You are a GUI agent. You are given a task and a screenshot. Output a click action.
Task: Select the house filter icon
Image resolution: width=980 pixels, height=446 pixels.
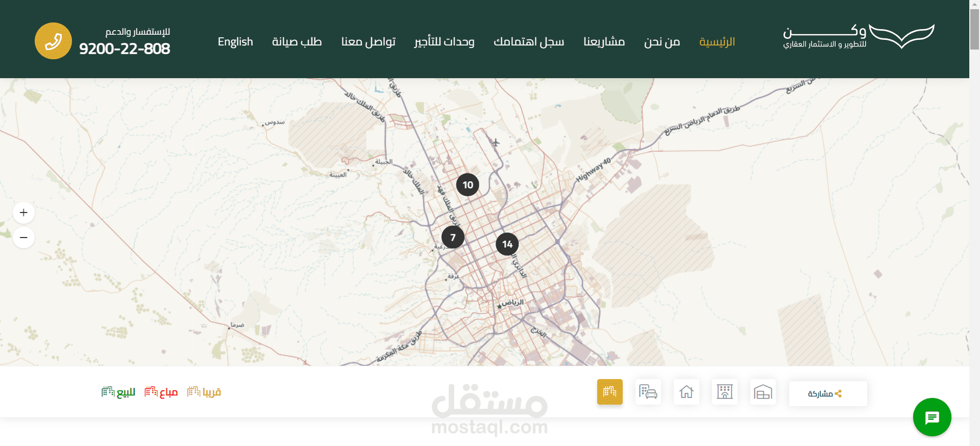[x=687, y=392]
